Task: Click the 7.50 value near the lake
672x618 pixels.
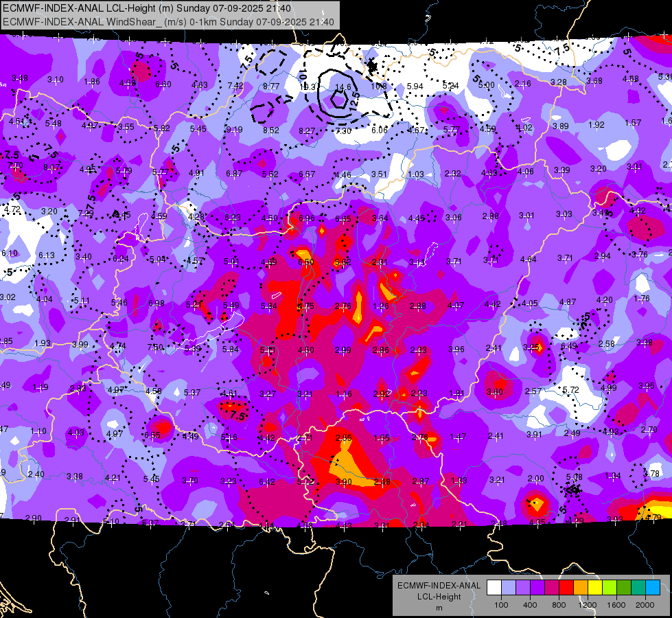Action: [x=155, y=347]
